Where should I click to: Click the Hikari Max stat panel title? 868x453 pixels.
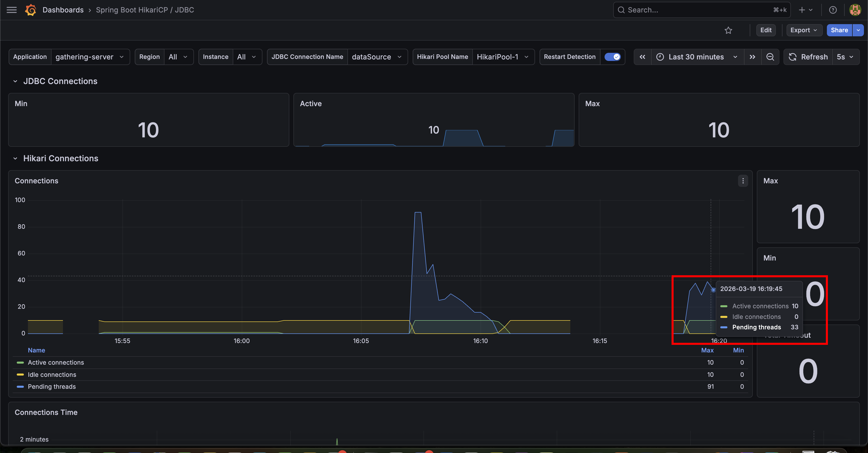(x=771, y=181)
